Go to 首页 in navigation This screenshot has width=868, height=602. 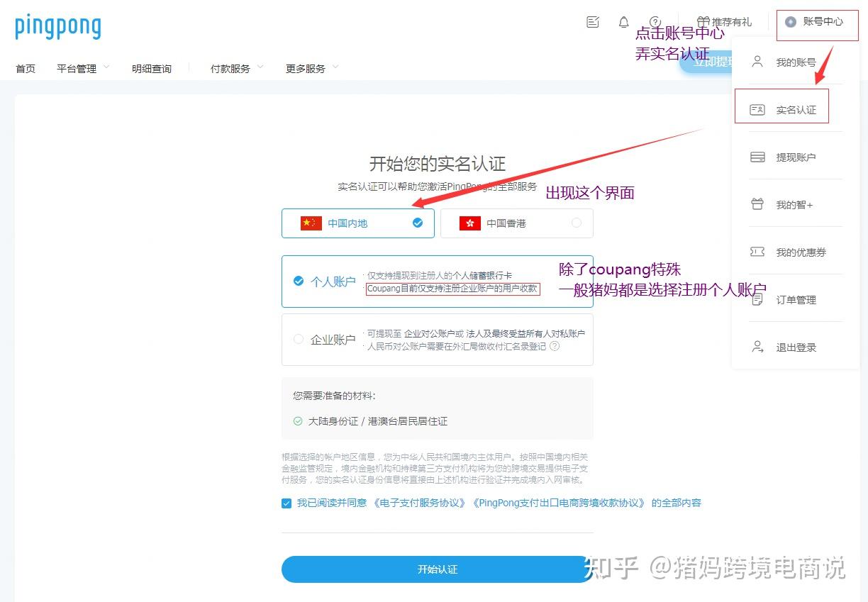(26, 69)
